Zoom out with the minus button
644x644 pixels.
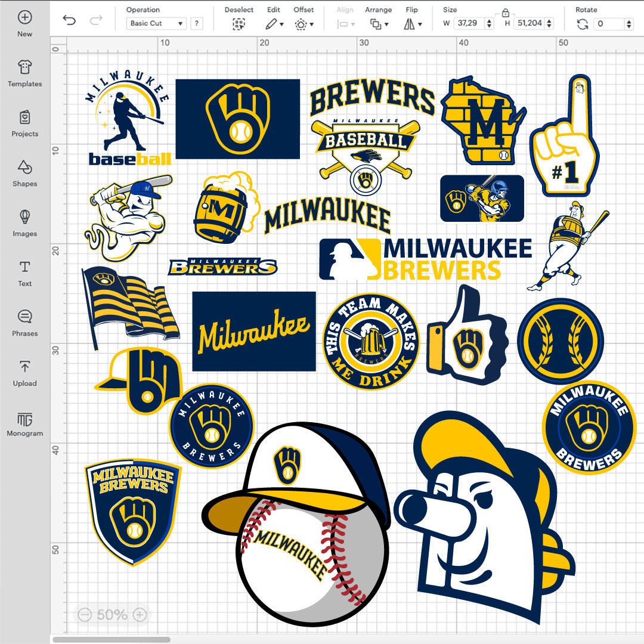85,615
